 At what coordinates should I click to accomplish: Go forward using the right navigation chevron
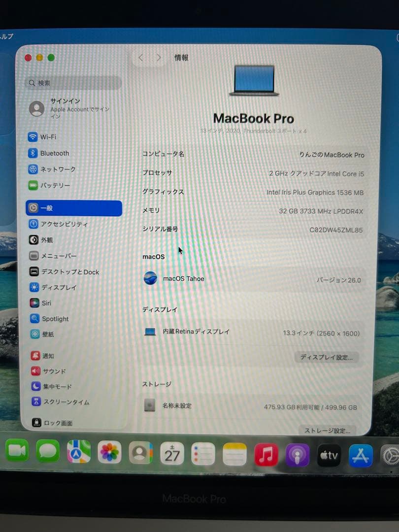tap(158, 57)
